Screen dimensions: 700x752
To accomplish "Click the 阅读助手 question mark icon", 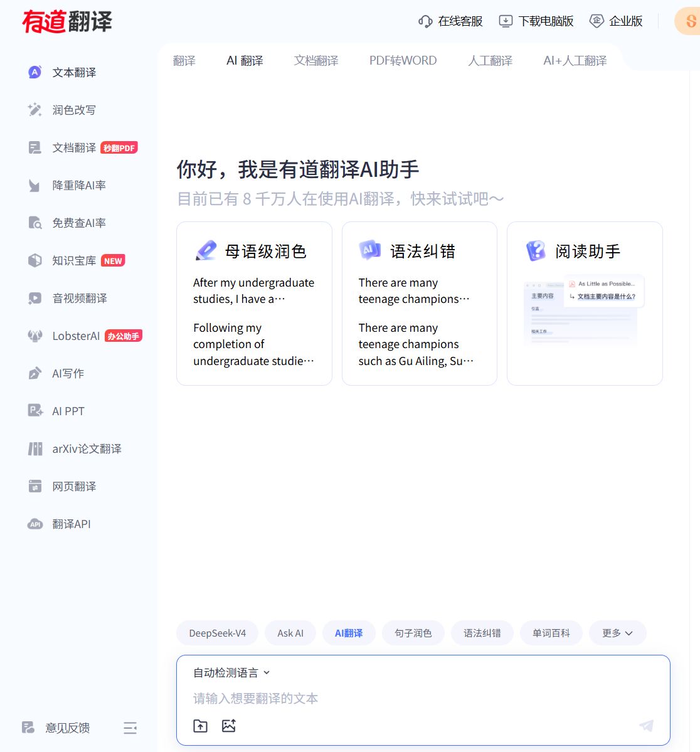I will point(536,251).
